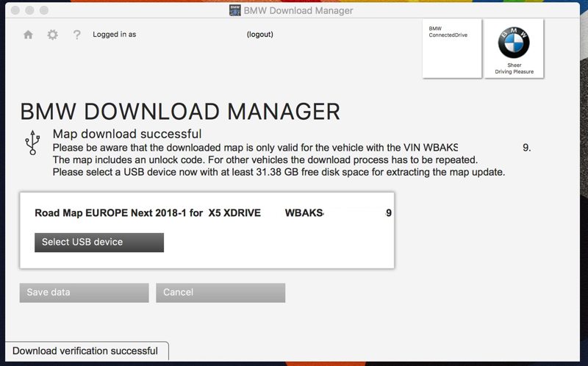
Task: Click the BMW roundel logo
Action: point(514,43)
